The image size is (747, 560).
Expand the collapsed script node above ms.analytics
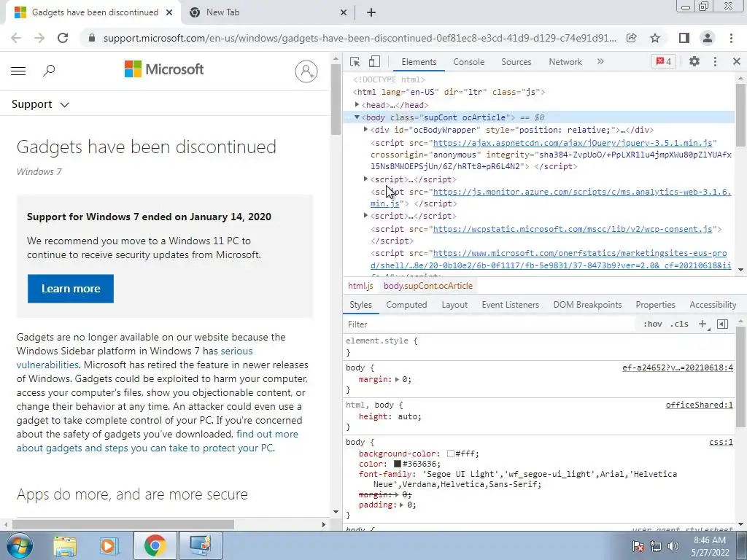point(366,179)
